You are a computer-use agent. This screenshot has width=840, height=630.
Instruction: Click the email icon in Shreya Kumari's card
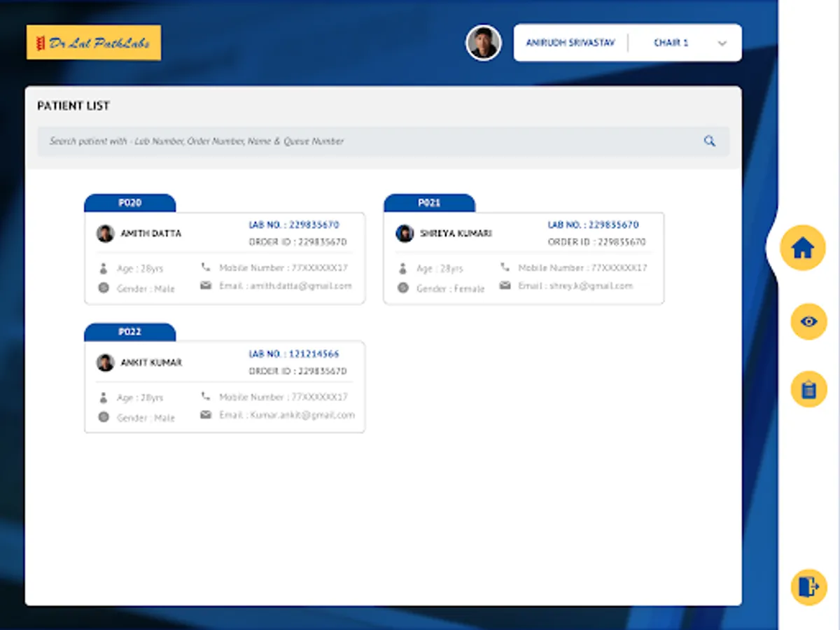(x=505, y=286)
